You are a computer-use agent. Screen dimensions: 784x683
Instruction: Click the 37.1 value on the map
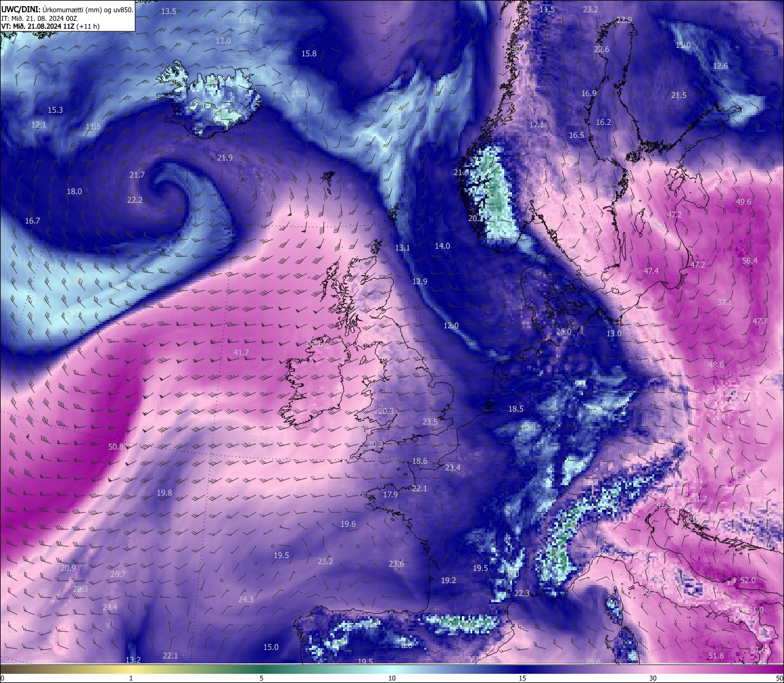pos(725,303)
